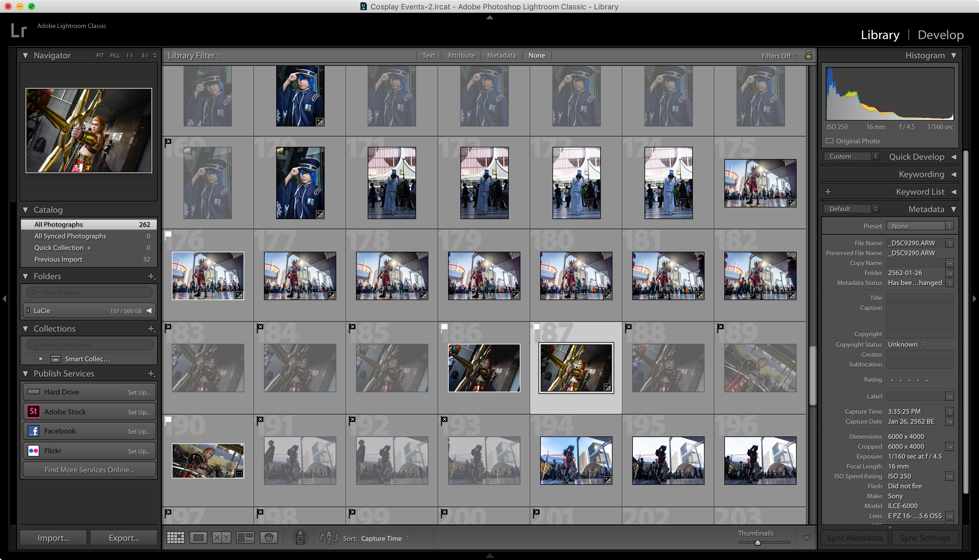Image resolution: width=979 pixels, height=560 pixels.
Task: Switch to Grid view in toolbar
Action: (176, 538)
